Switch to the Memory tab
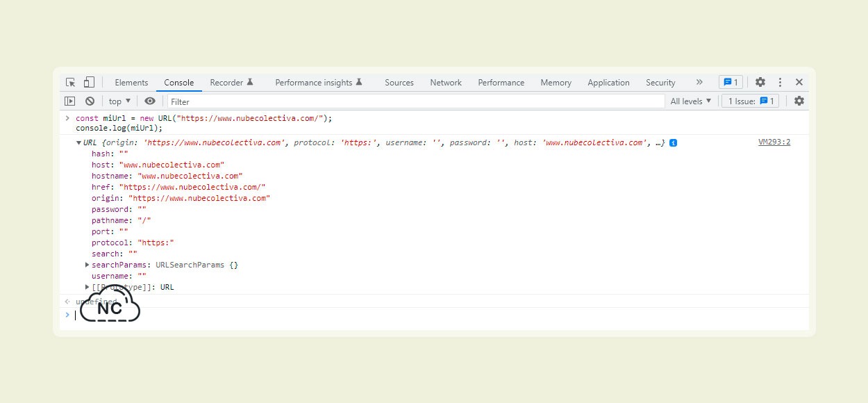The image size is (868, 403). (556, 82)
